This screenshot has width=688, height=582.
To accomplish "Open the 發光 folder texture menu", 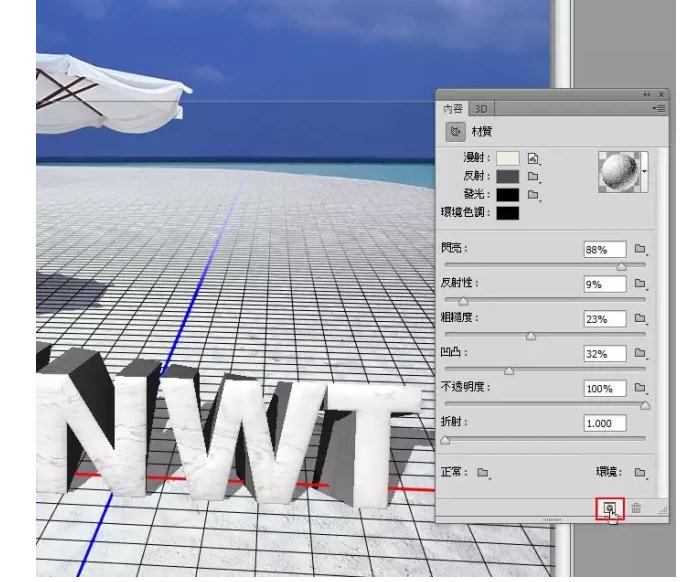I will [x=533, y=195].
